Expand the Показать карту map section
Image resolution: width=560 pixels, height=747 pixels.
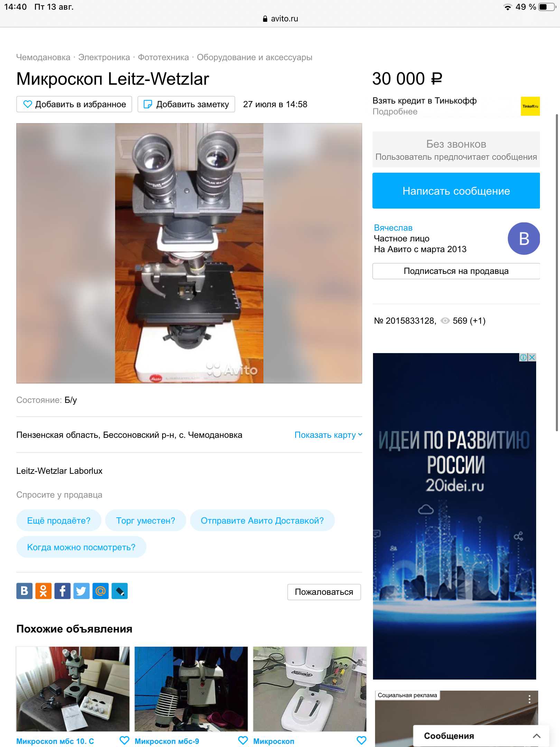(328, 435)
